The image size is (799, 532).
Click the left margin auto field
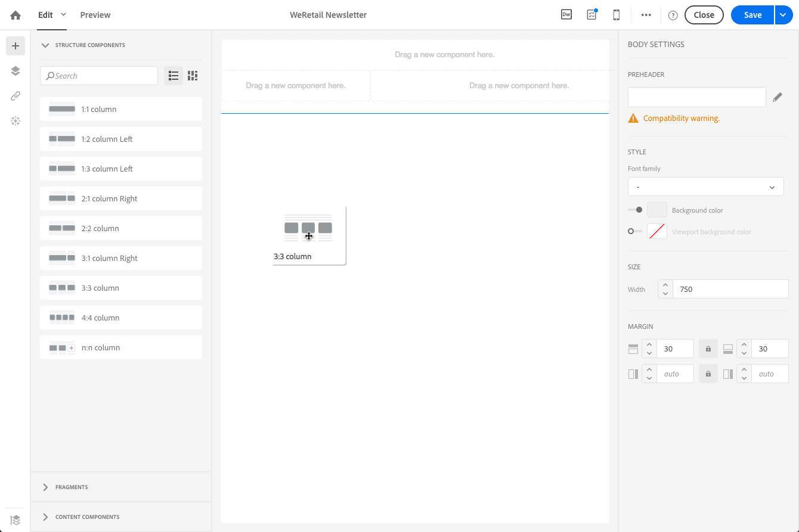(675, 374)
